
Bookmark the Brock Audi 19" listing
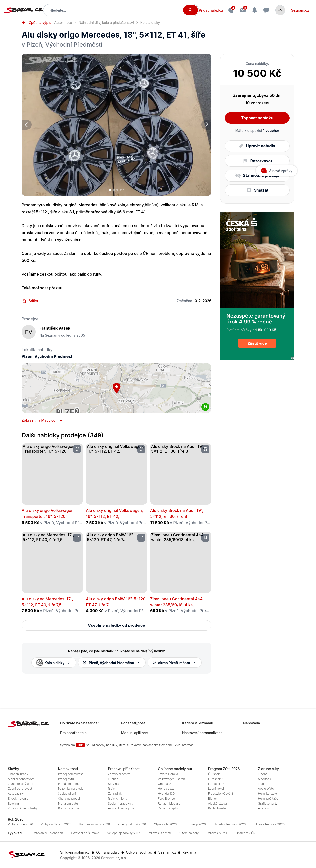(x=205, y=449)
